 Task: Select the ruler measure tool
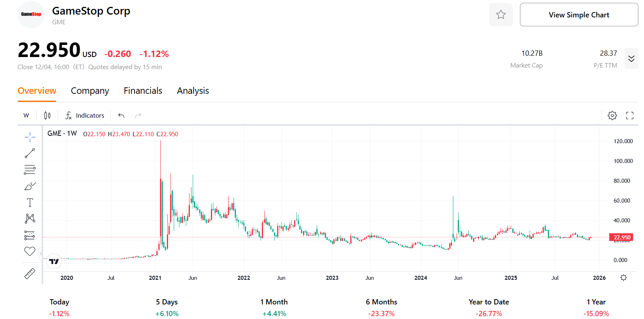[30, 274]
